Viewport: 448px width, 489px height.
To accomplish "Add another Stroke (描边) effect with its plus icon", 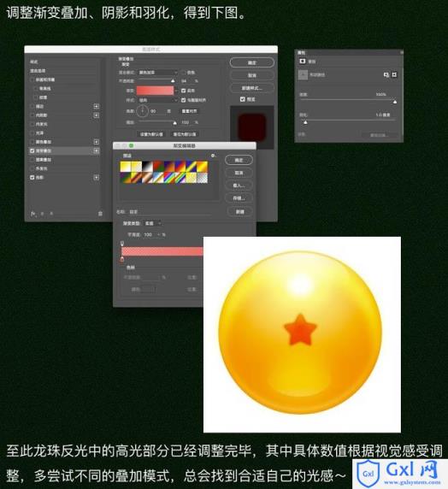I will [97, 106].
